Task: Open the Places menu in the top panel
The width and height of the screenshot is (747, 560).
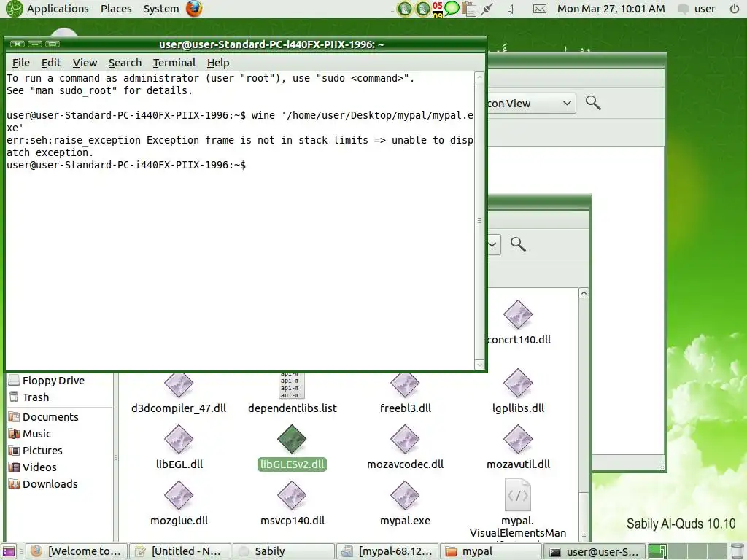Action: click(x=116, y=9)
